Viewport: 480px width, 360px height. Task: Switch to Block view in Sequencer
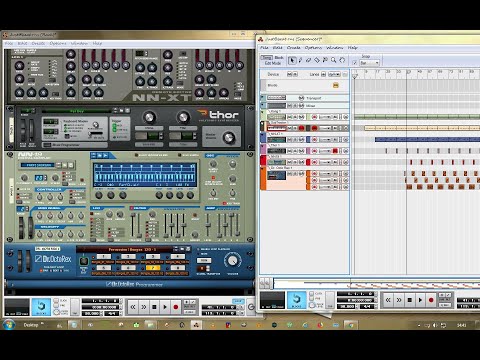click(x=279, y=58)
